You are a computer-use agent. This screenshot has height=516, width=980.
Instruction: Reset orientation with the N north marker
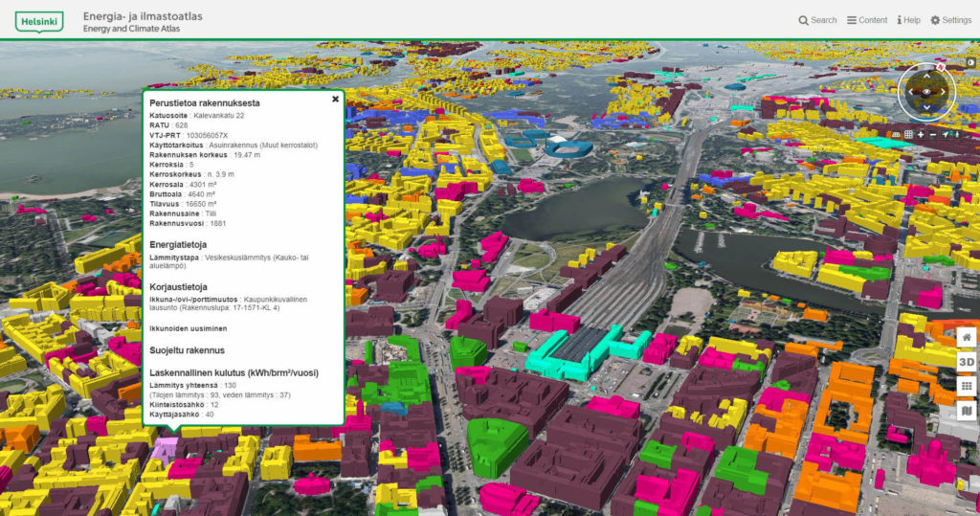coord(941,67)
